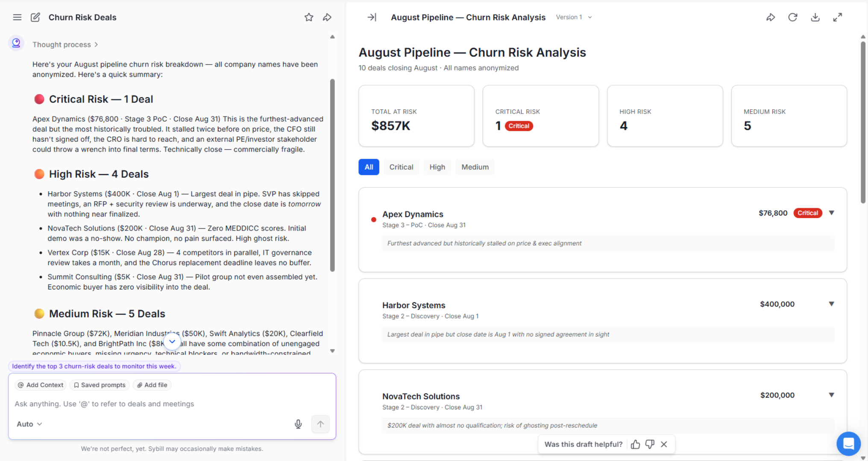Dismiss the draft helpful prompt
Viewport: 868px width, 461px height.
pos(664,444)
